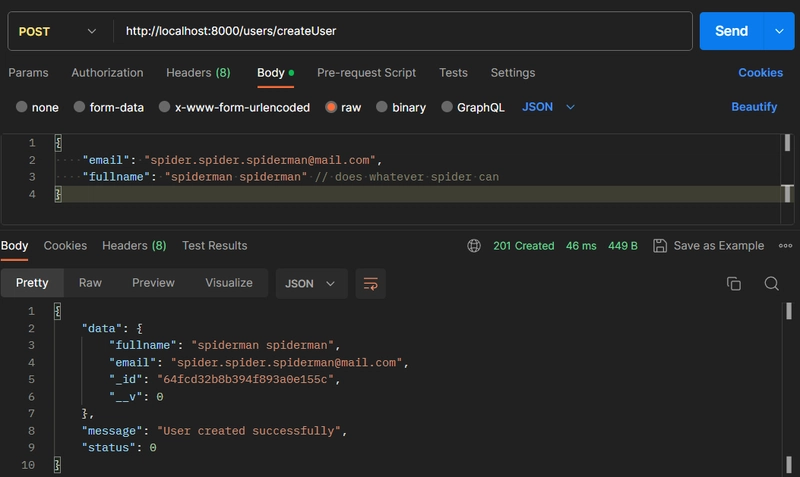Image resolution: width=800 pixels, height=477 pixels.
Task: Expand the Send button arrow menu
Action: tap(779, 31)
